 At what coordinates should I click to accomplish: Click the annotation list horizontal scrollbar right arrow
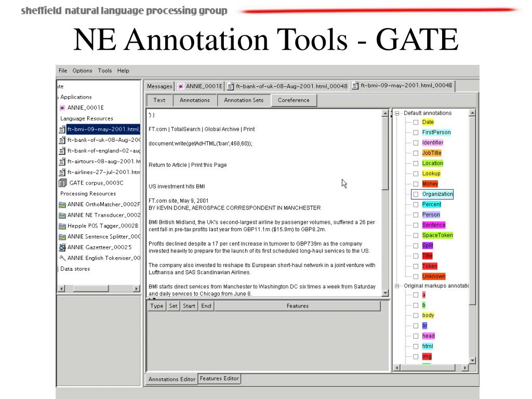click(465, 368)
